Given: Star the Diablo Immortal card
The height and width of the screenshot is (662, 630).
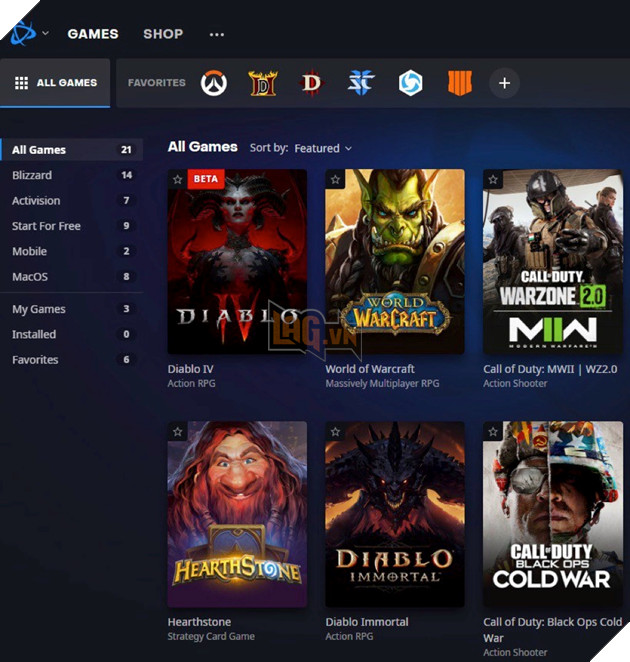Looking at the screenshot, I should point(335,432).
